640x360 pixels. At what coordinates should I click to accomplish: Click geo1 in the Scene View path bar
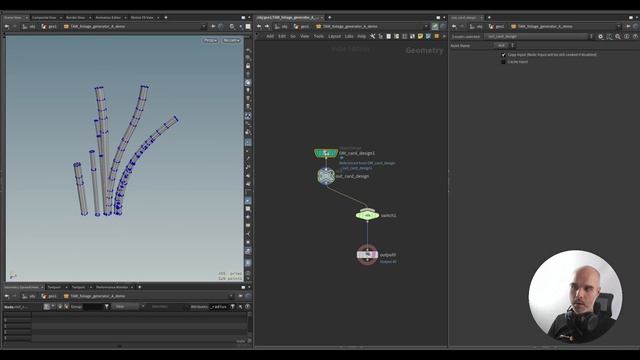pos(49,27)
